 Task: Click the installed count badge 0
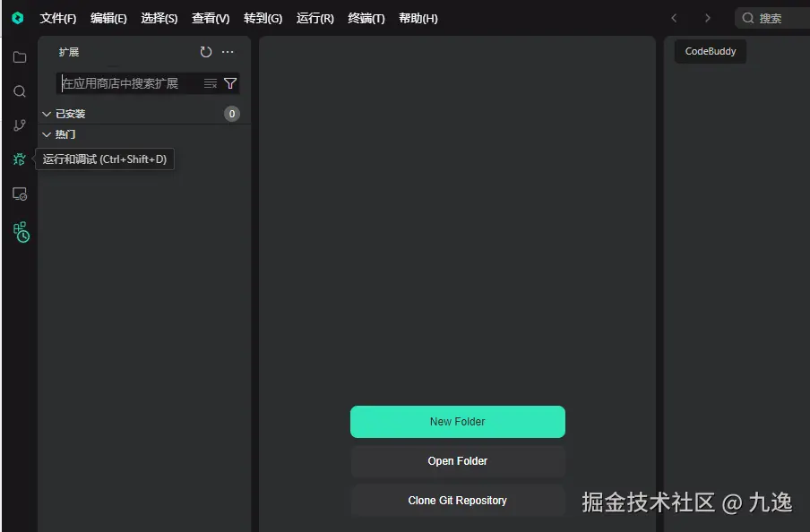pos(232,114)
